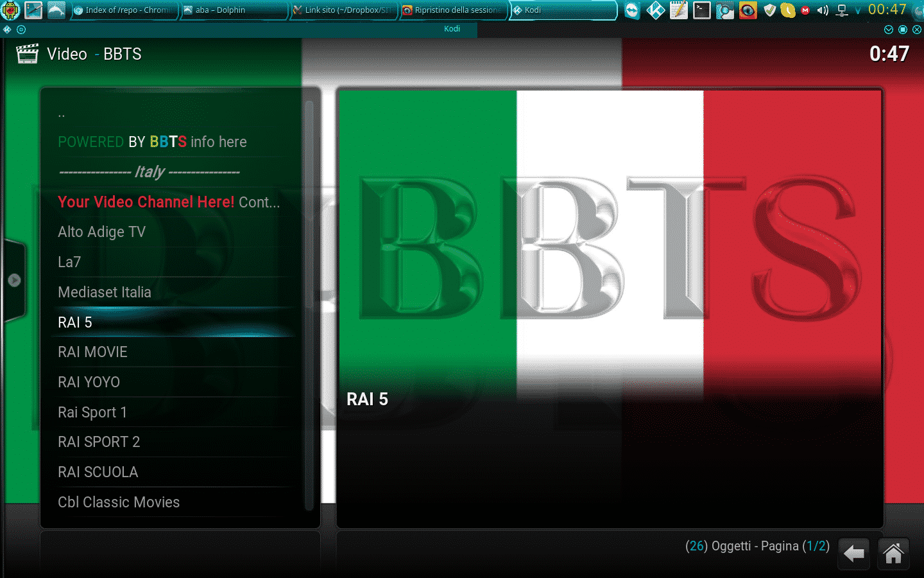Image resolution: width=924 pixels, height=578 pixels.
Task: Open the red MEGA tray icon
Action: [805, 10]
